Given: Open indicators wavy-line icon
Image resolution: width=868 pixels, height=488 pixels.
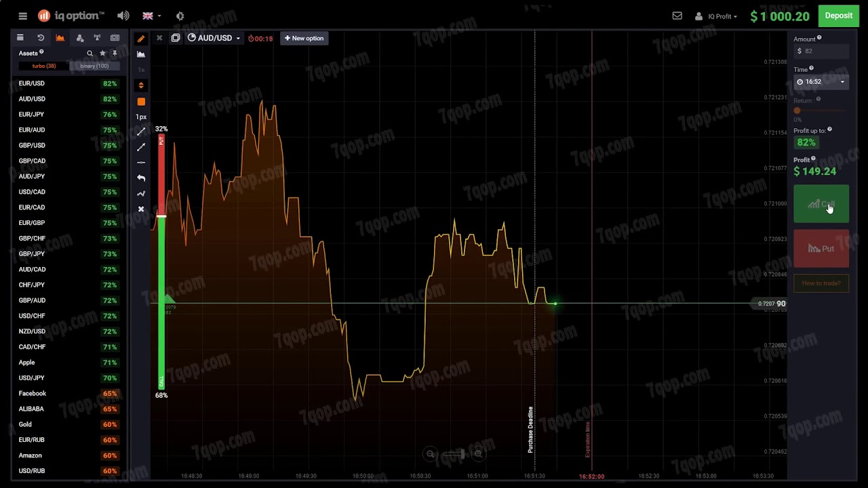Looking at the screenshot, I should (141, 194).
